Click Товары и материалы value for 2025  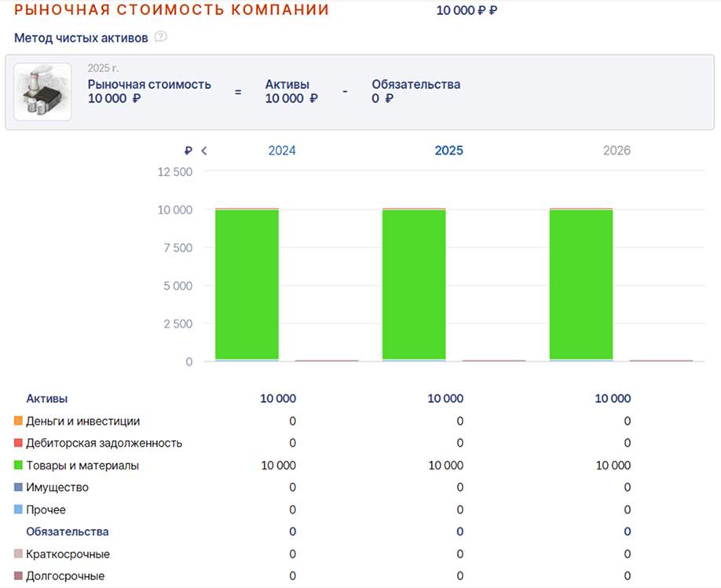coord(446,466)
